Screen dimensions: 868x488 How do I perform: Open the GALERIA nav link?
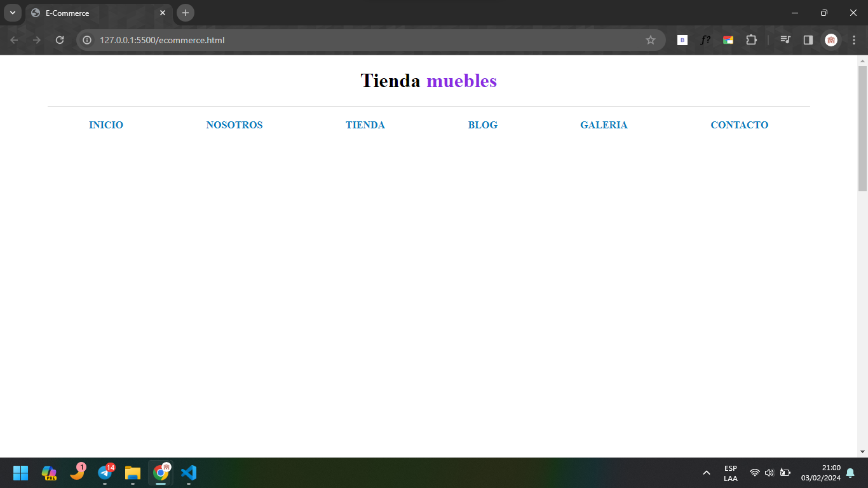point(604,125)
